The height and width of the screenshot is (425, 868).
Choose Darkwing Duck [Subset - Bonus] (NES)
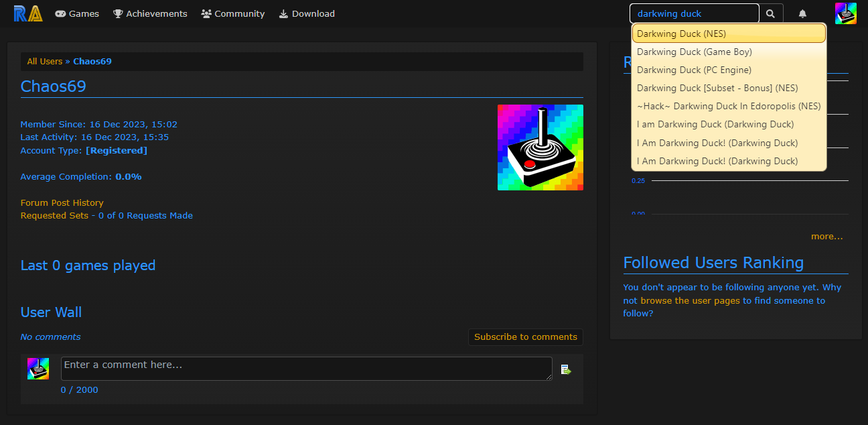[x=729, y=88]
